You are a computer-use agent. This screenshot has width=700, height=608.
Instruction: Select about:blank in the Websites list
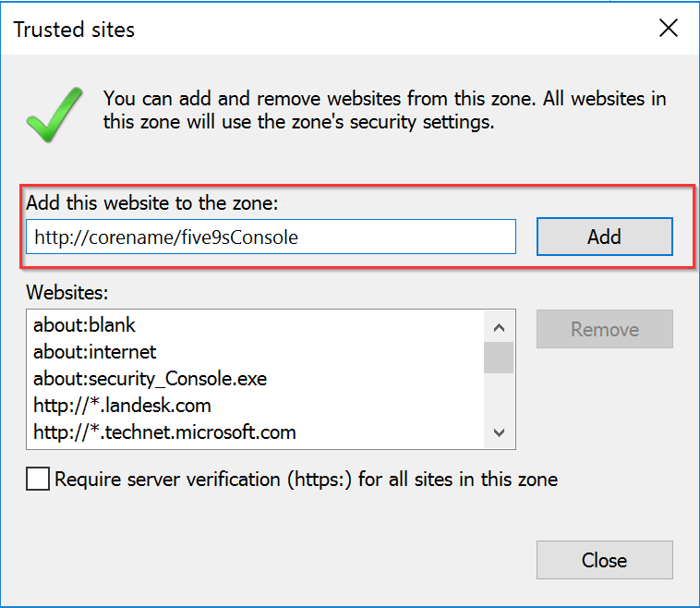(85, 325)
